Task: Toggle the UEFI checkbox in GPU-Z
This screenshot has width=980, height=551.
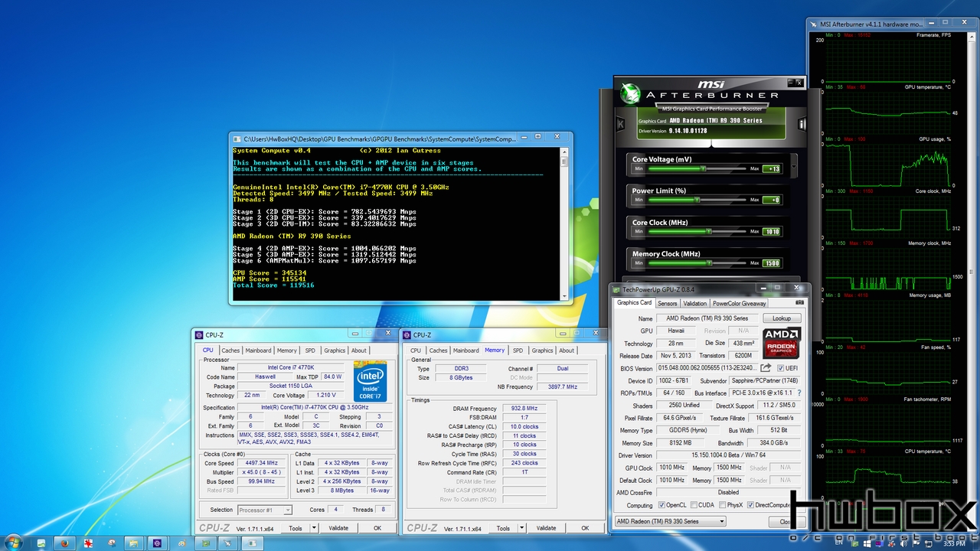Action: coord(781,368)
